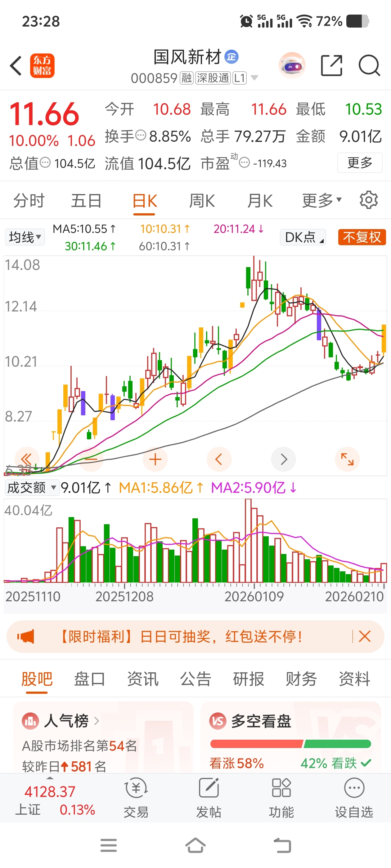The height and width of the screenshot is (868, 391).
Task: Open the 股吧 tab
Action: 37,679
